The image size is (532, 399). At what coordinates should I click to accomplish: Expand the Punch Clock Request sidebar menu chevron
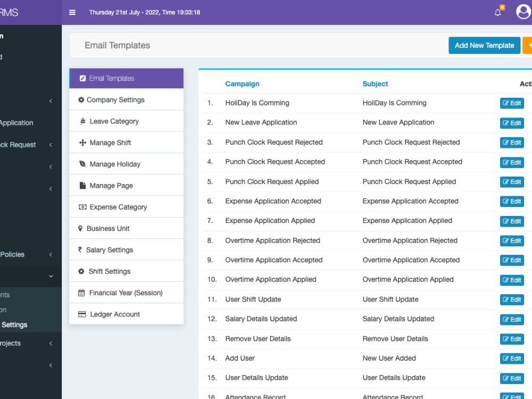pyautogui.click(x=51, y=145)
